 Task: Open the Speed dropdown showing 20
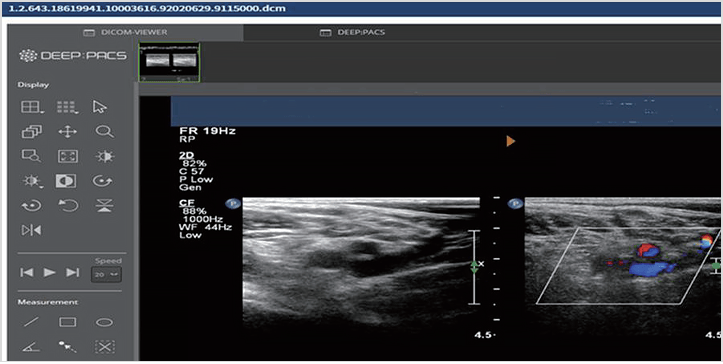(x=106, y=274)
